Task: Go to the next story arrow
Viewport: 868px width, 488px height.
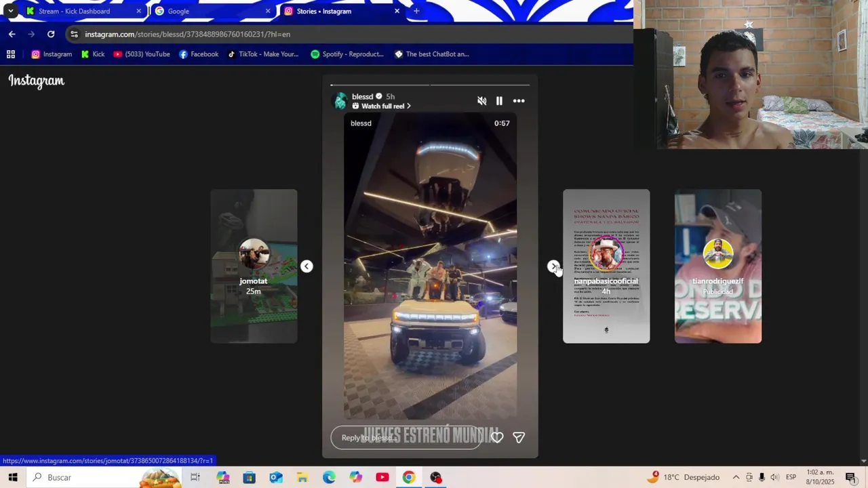Action: click(553, 266)
